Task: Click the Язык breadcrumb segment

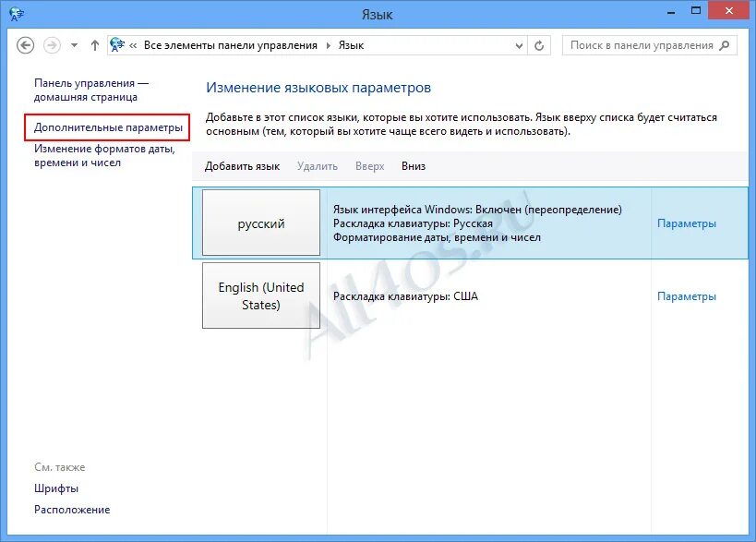Action: coord(351,45)
